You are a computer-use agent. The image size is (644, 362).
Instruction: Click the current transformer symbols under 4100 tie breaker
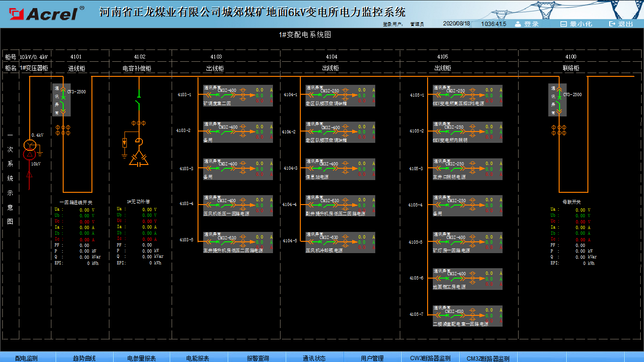tap(559, 131)
